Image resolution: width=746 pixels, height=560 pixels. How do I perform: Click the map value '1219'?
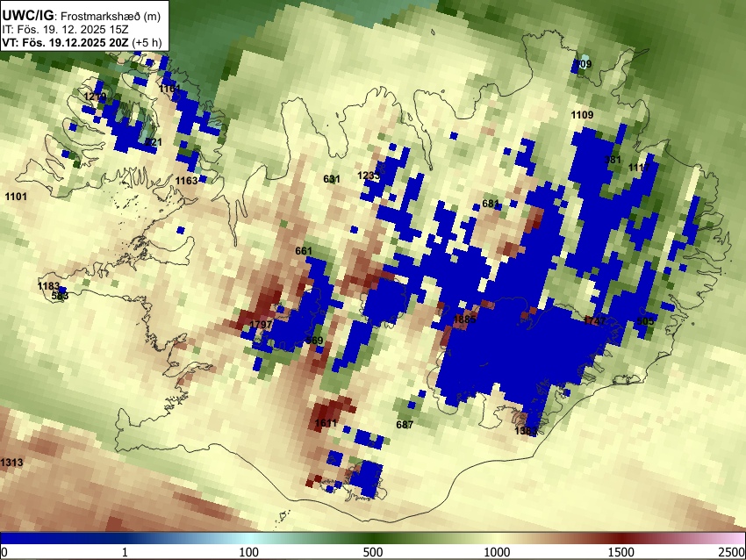pos(95,97)
